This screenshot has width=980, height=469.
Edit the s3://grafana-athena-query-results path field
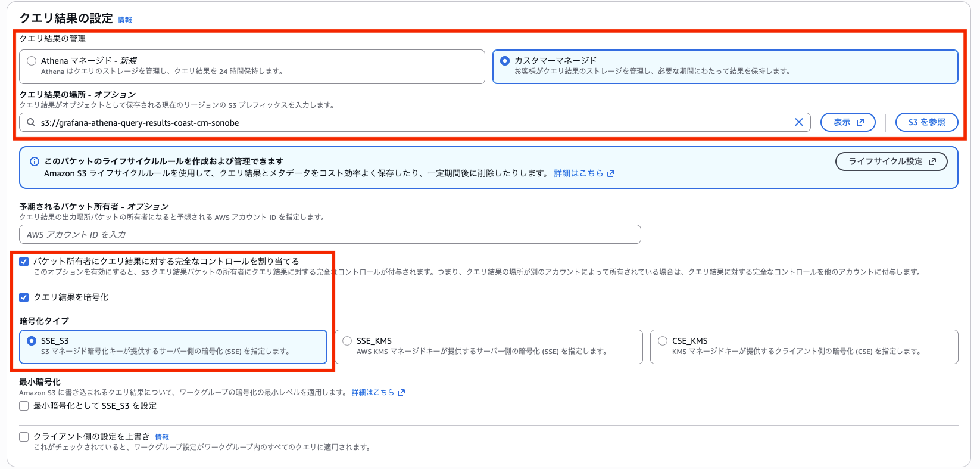(415, 122)
